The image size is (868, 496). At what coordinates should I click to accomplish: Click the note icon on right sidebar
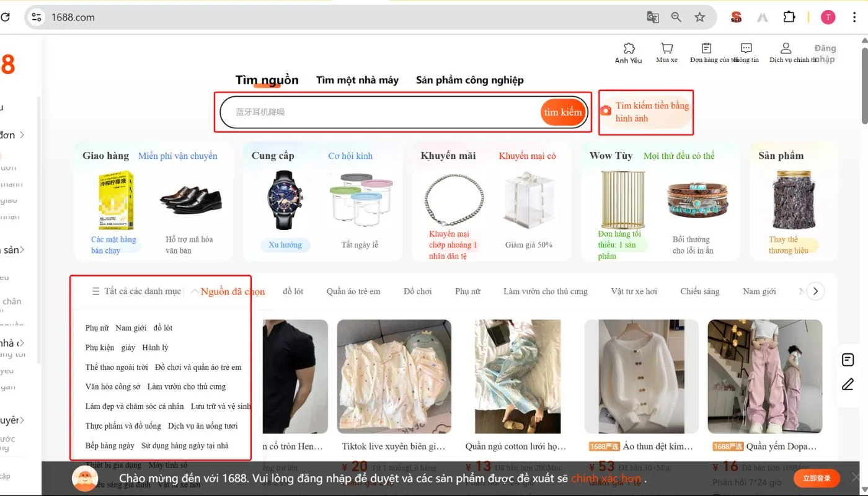coord(848,360)
